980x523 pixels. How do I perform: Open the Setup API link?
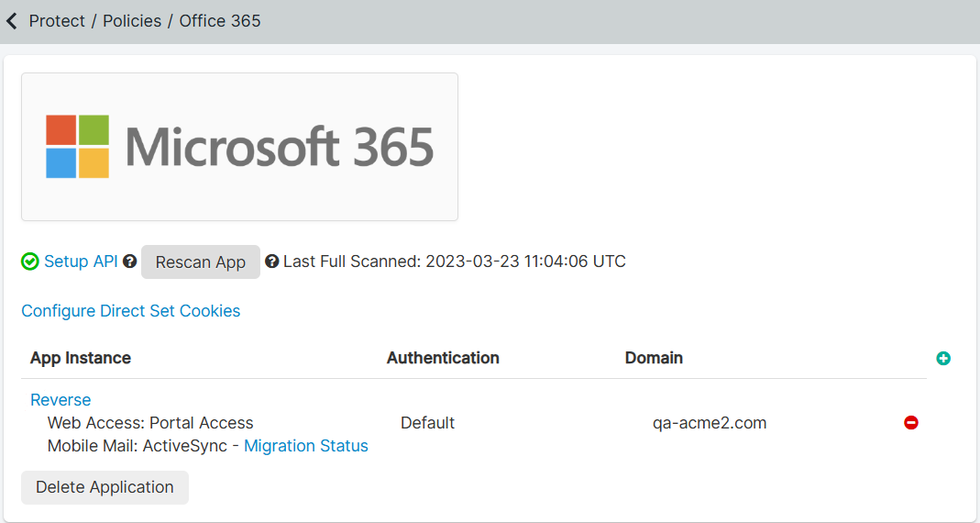81,261
